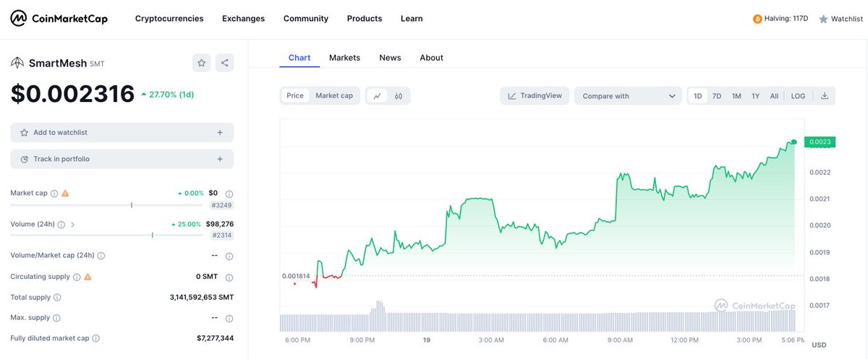Expand Volume (24h) chevron
Screen dimensions: 868x359
tap(72, 225)
